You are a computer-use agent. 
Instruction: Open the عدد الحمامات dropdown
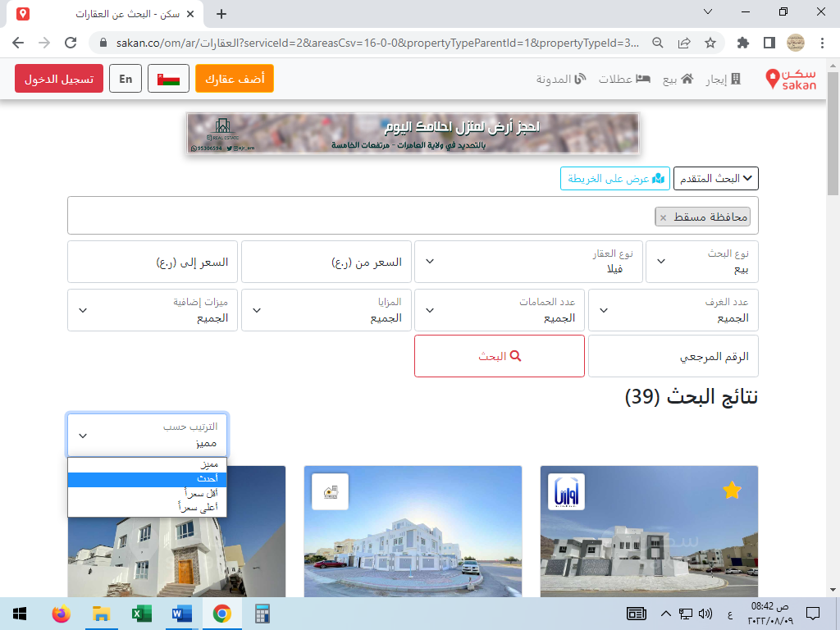pos(500,310)
